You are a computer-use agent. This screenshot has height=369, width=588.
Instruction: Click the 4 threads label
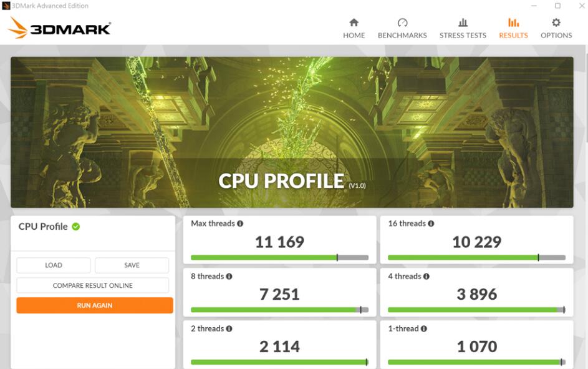(405, 276)
